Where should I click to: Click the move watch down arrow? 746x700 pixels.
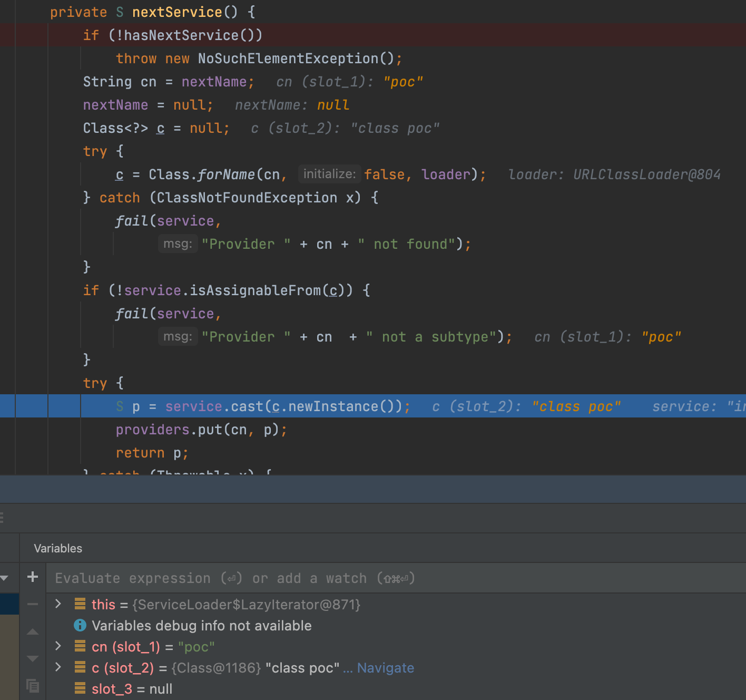point(33,658)
